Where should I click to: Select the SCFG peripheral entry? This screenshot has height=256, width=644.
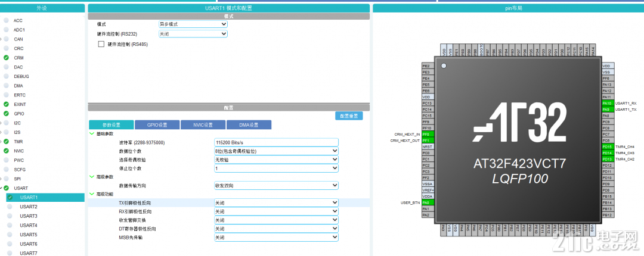[20, 170]
